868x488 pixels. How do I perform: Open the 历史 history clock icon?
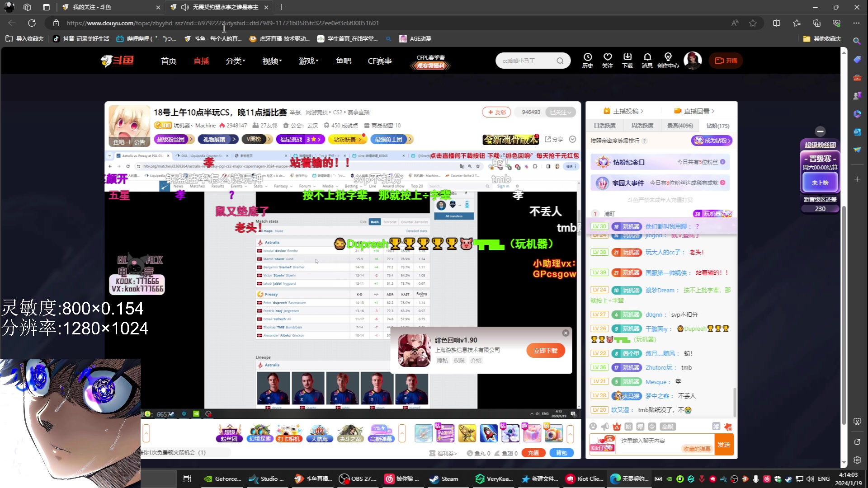587,60
